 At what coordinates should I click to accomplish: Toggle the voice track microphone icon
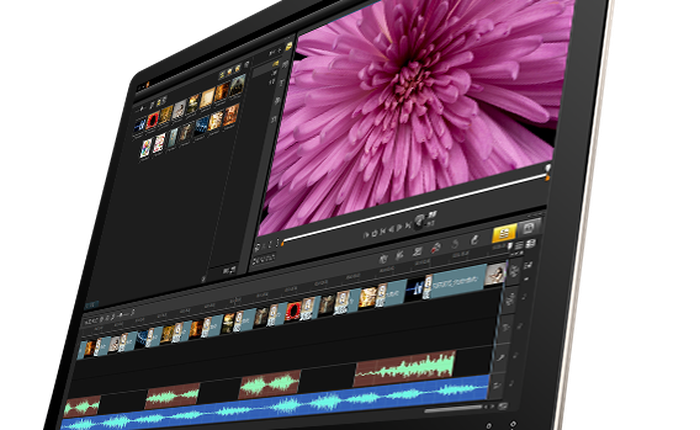point(502,357)
